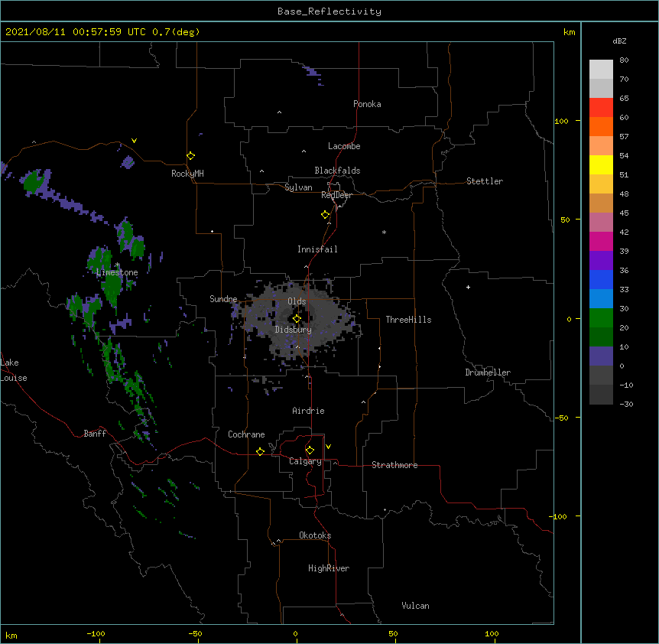Select the lightest gray swatch below 80
This screenshot has width=659, height=644.
[x=601, y=70]
